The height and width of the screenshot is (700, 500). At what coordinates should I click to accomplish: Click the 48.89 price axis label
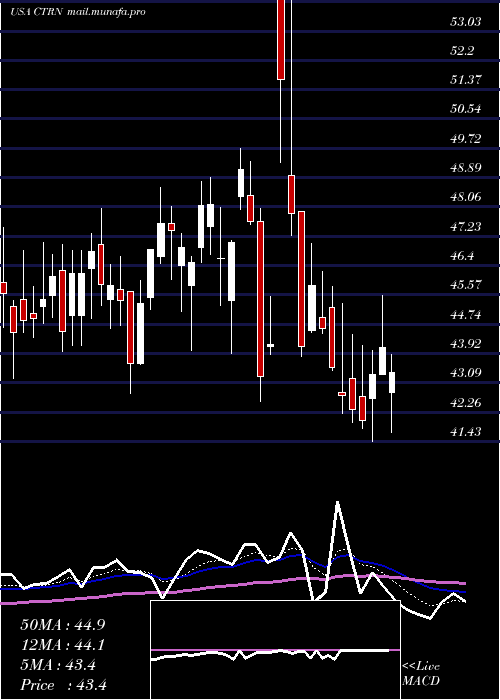click(466, 168)
